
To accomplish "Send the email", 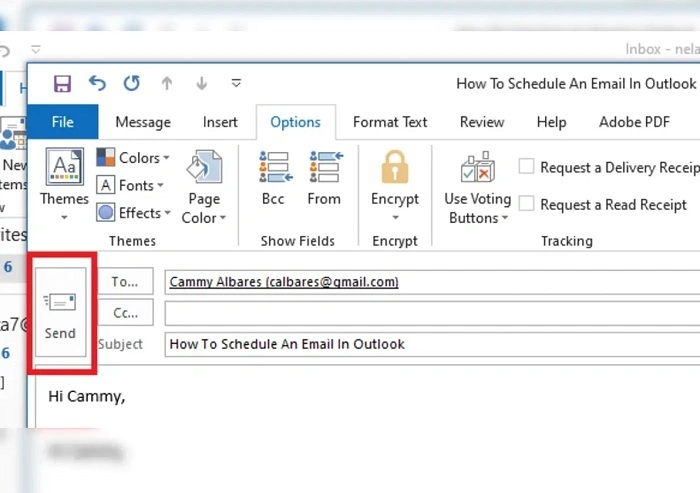I will [61, 312].
